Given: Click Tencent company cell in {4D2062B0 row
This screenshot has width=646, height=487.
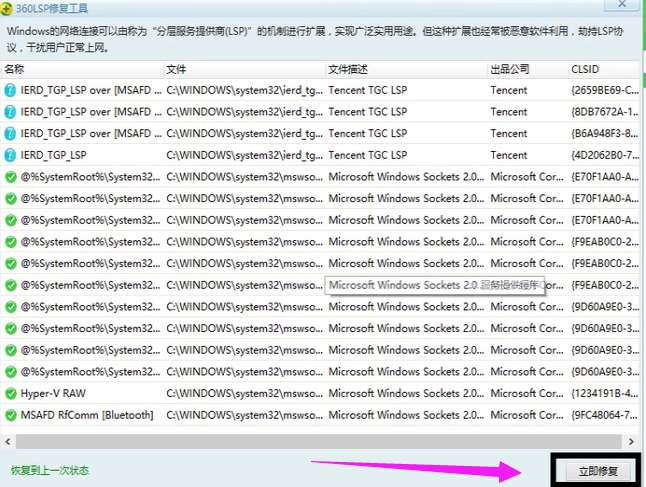Looking at the screenshot, I should [509, 155].
